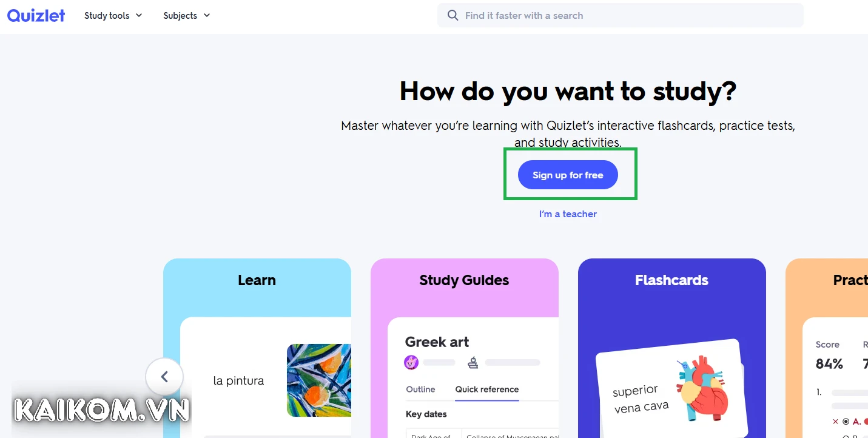Switch to the Outline tab

tap(420, 389)
